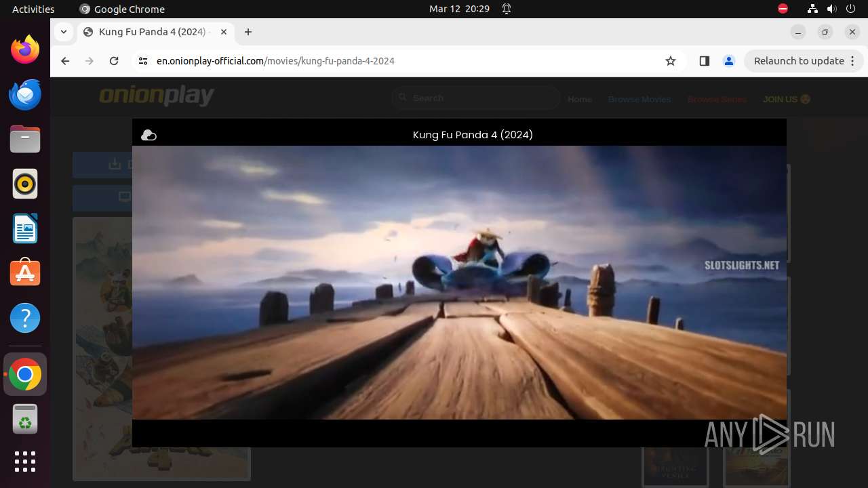Click the address bar URL
868x488 pixels.
click(275, 61)
